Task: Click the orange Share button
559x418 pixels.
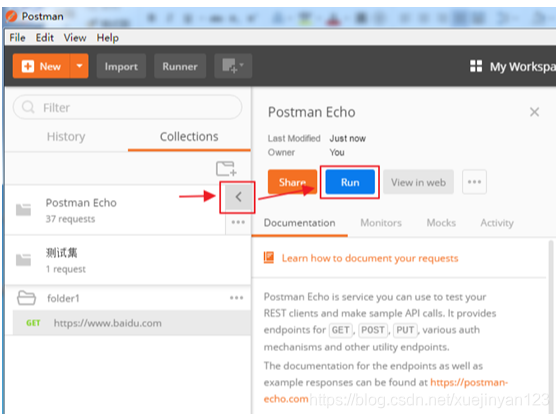Action: pyautogui.click(x=292, y=182)
